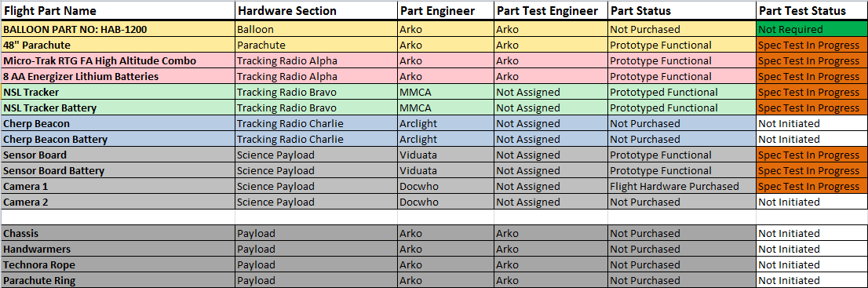The image size is (868, 288).
Task: Click orange Spec Test In Progress for Sensor Board
Action: (x=812, y=155)
